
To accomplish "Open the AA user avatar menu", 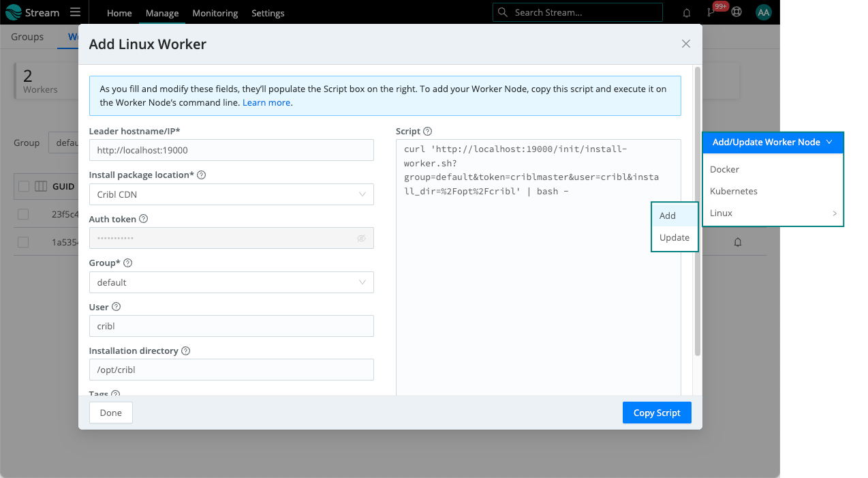I will click(763, 12).
